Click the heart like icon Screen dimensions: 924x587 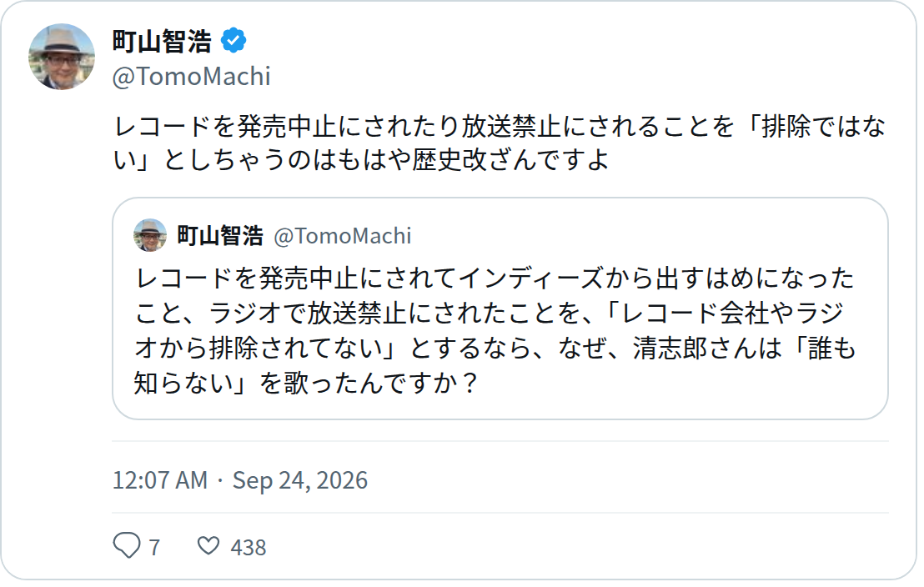[x=208, y=546]
